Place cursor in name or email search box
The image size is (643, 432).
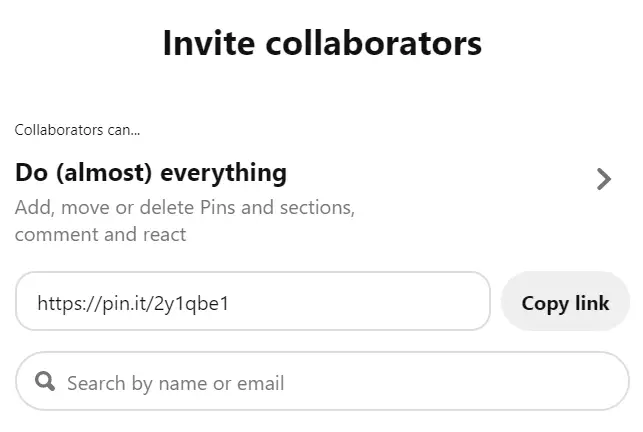click(x=322, y=381)
